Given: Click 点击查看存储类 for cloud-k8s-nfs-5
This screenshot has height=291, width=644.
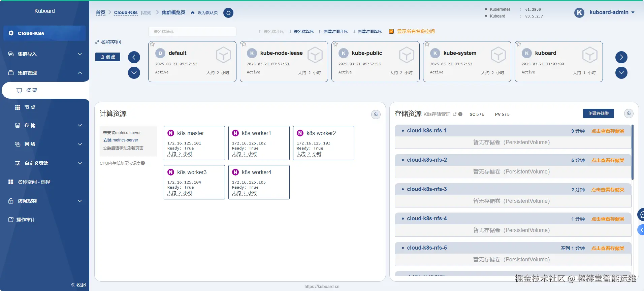Looking at the screenshot, I should tap(608, 248).
